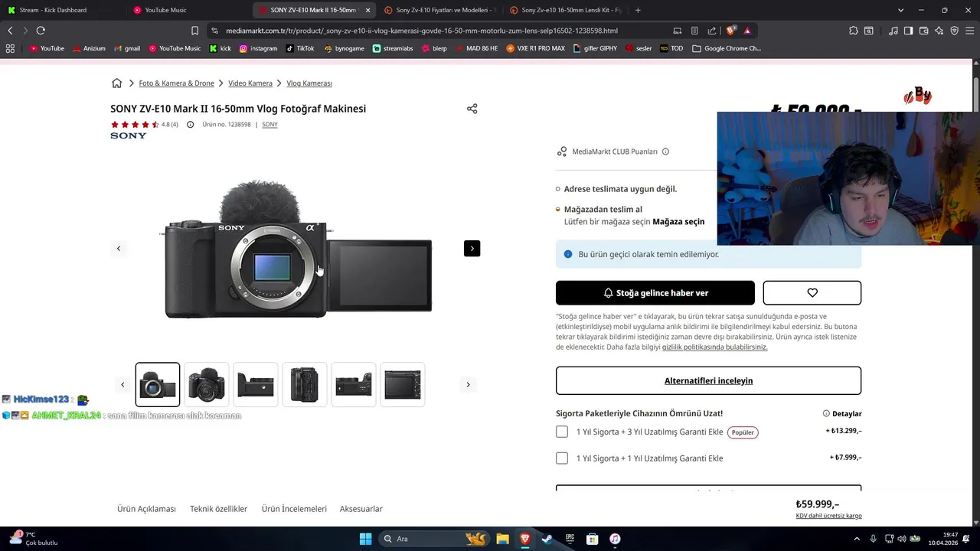
Task: Switch to Sony Zv-e10 16-50mm Lensli Kit tab
Action: click(565, 10)
